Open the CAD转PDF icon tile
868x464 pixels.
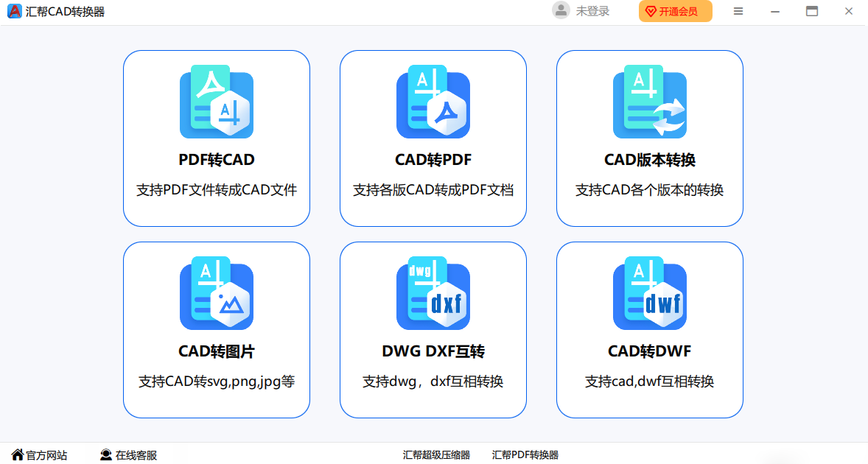point(433,102)
